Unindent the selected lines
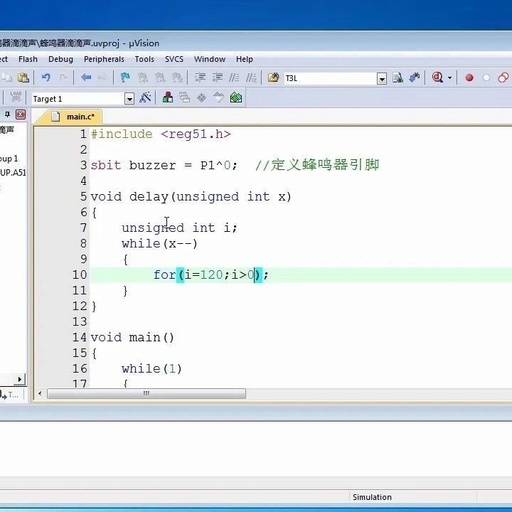Screen dimensions: 512x512 tap(217, 78)
